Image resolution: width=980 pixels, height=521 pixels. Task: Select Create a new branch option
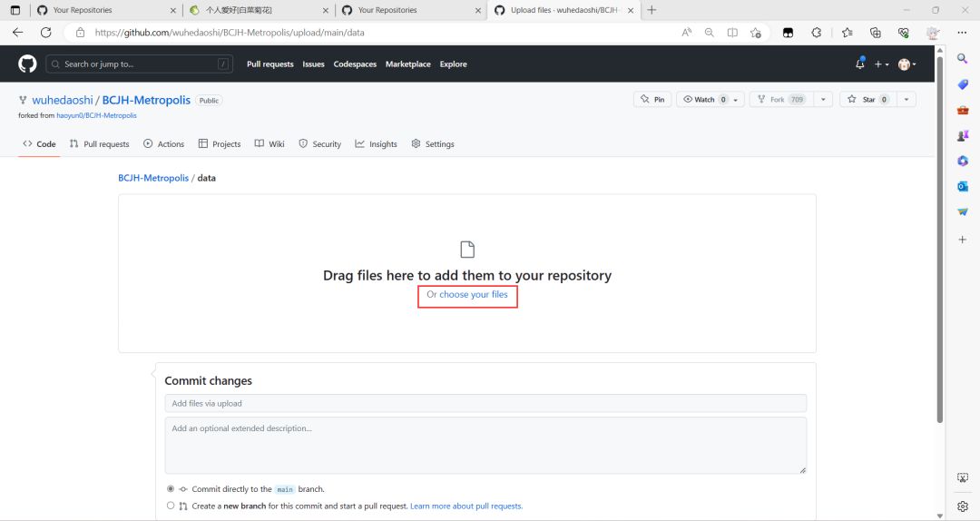[171, 506]
